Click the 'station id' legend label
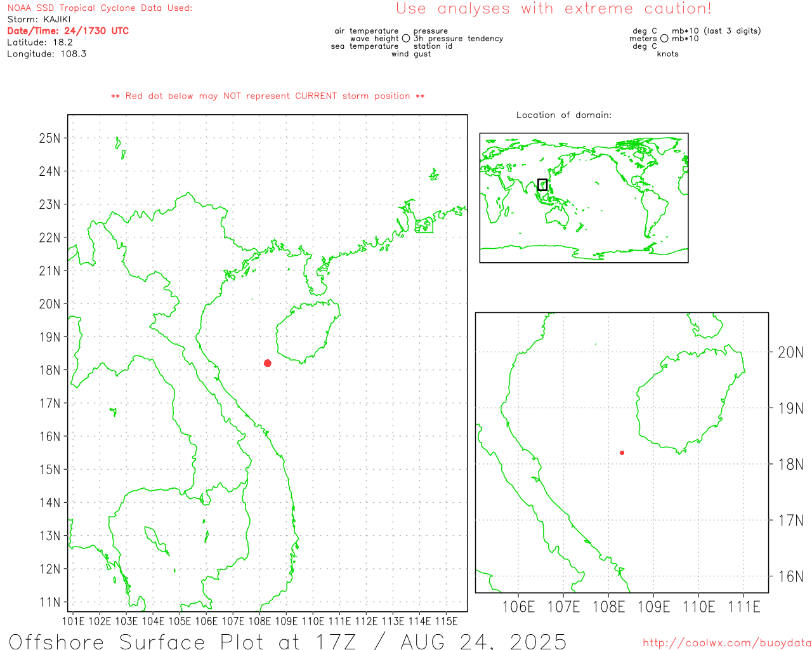Image resolution: width=812 pixels, height=650 pixels. coord(433,46)
